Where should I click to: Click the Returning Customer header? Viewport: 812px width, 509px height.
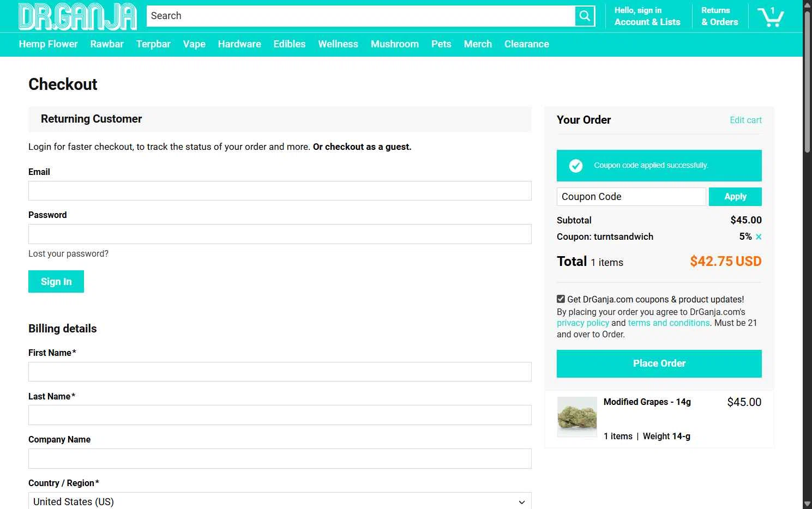(280, 119)
